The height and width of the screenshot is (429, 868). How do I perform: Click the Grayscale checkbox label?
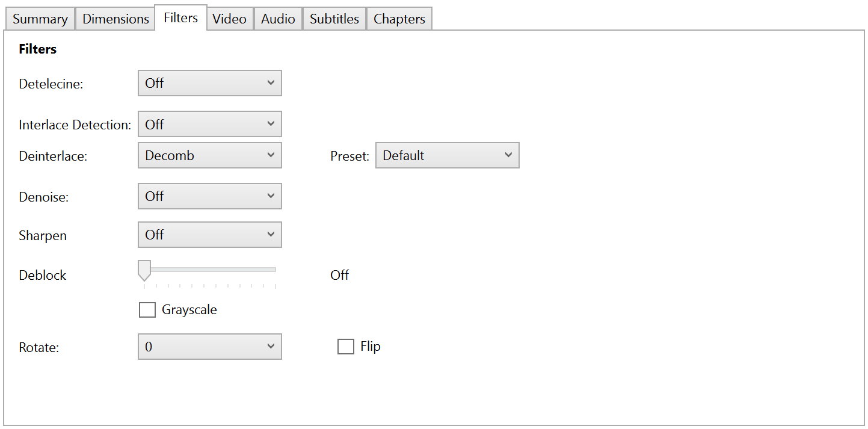[x=189, y=310]
